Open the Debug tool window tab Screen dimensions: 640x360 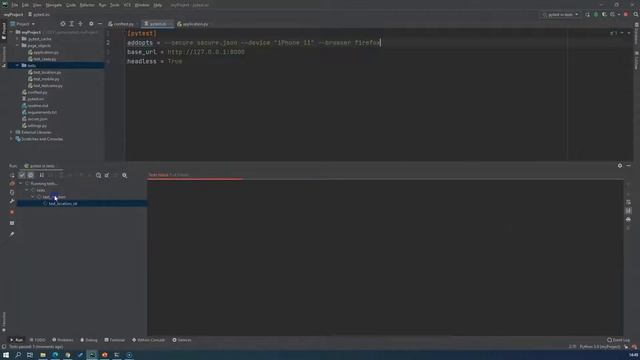click(89, 340)
